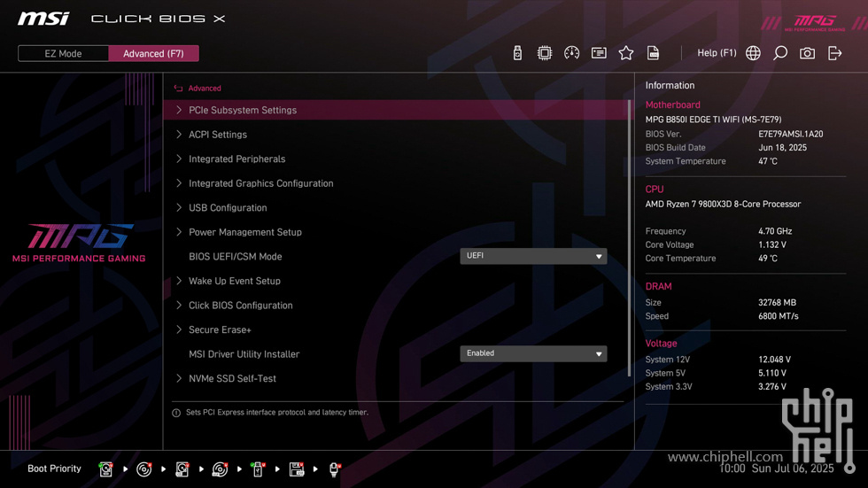
Task: Select the second boot priority disc icon
Action: (x=143, y=469)
